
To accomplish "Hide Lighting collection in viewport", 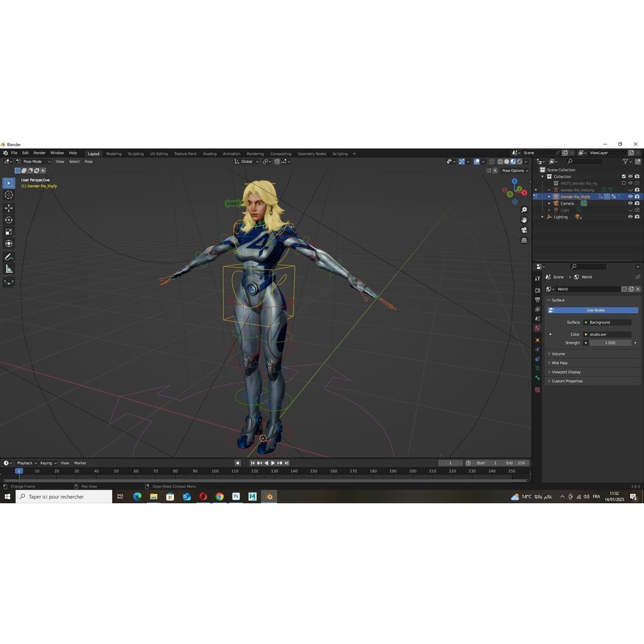I will [x=630, y=217].
